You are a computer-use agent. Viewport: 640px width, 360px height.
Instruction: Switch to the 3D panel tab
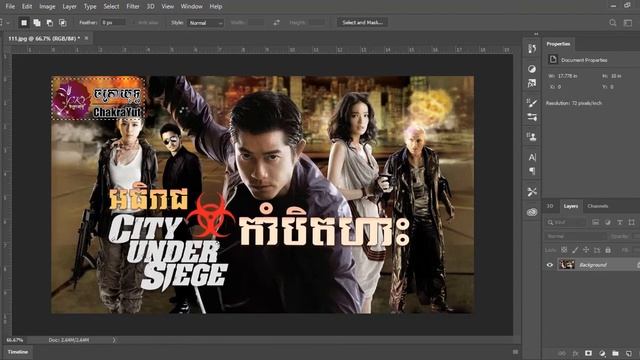550,206
